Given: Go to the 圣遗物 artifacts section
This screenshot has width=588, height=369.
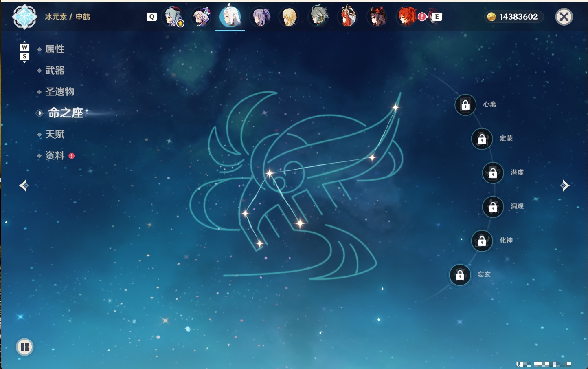Looking at the screenshot, I should tap(59, 92).
